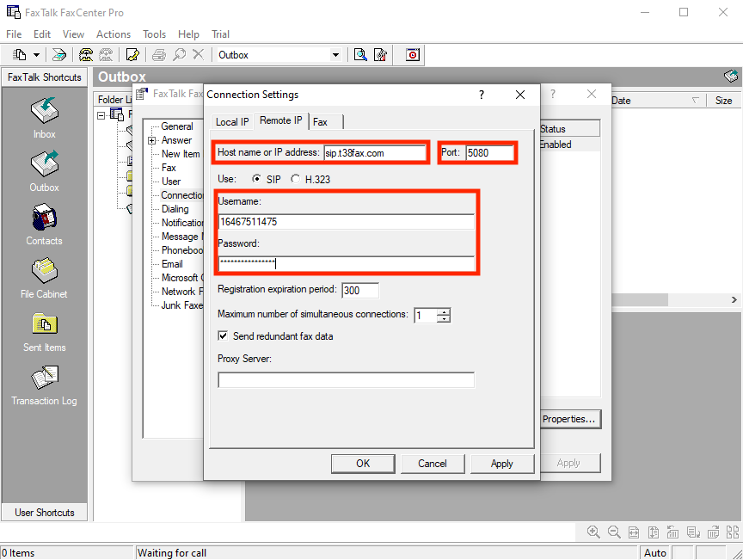This screenshot has width=743, height=560.
Task: Open the Trial menu
Action: [220, 34]
